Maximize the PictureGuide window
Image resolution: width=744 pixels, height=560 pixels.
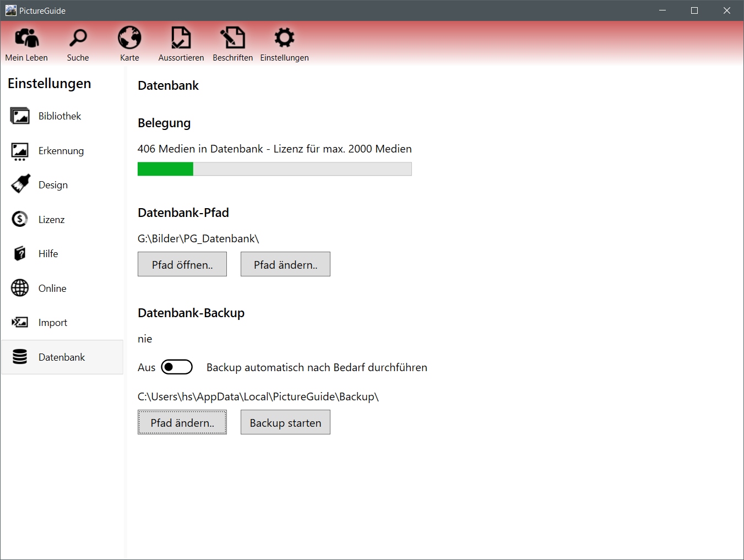coord(694,10)
